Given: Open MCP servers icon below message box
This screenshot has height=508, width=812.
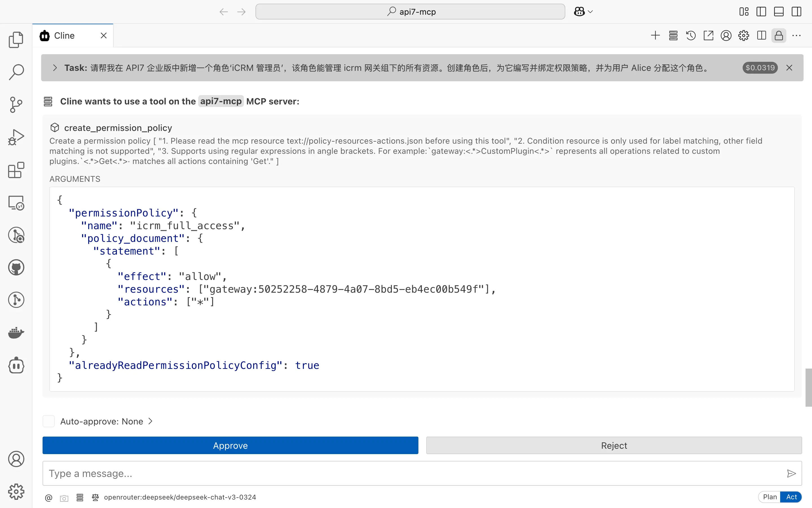Looking at the screenshot, I should pyautogui.click(x=80, y=498).
